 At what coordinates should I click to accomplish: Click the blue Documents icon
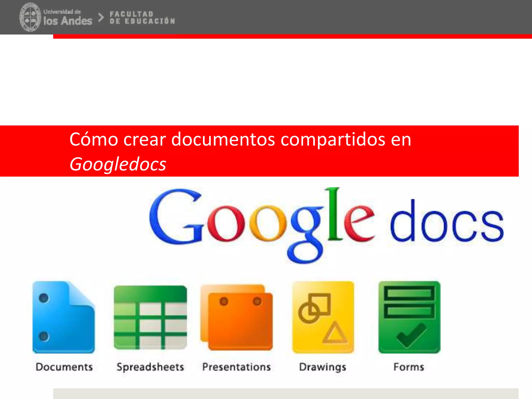63,317
